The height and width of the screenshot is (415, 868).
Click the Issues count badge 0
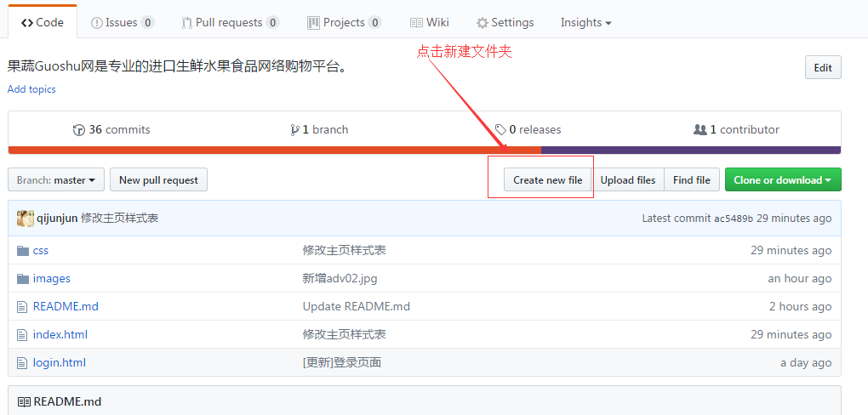tap(147, 23)
